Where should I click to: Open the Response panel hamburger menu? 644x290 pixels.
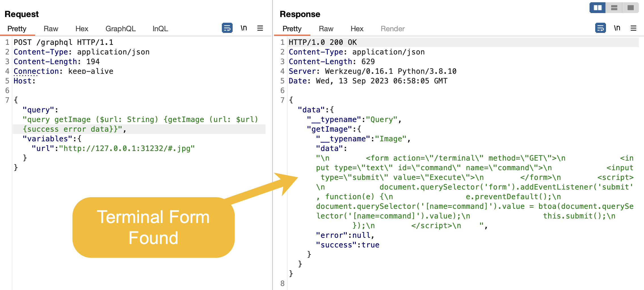(x=634, y=28)
